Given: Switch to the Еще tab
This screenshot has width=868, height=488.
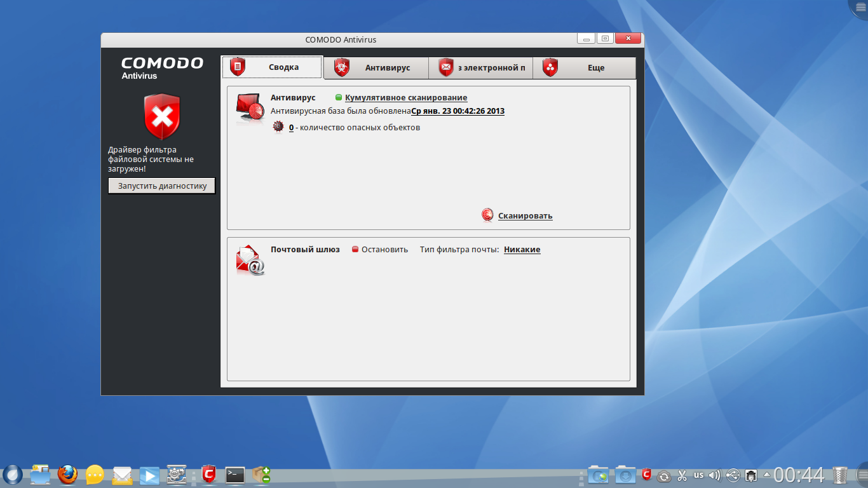Looking at the screenshot, I should [x=584, y=67].
